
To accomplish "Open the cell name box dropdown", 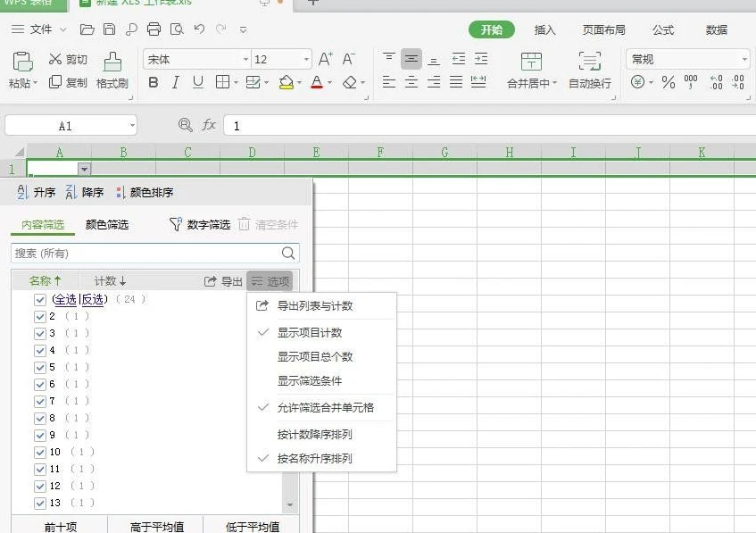I will [x=132, y=126].
